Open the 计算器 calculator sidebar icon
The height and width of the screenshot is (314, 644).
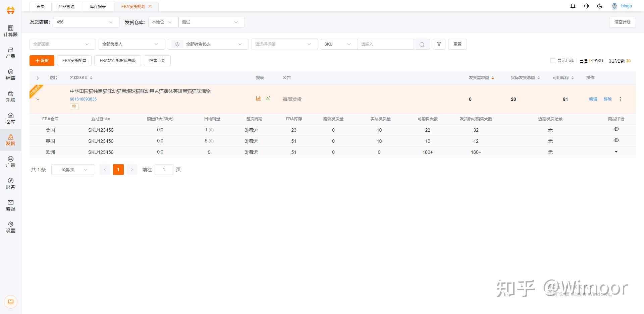(x=10, y=31)
